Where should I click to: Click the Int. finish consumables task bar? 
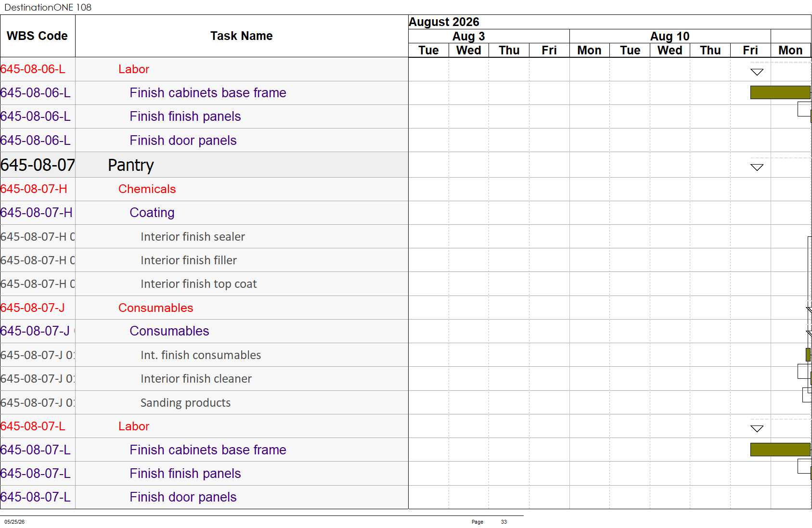click(808, 355)
